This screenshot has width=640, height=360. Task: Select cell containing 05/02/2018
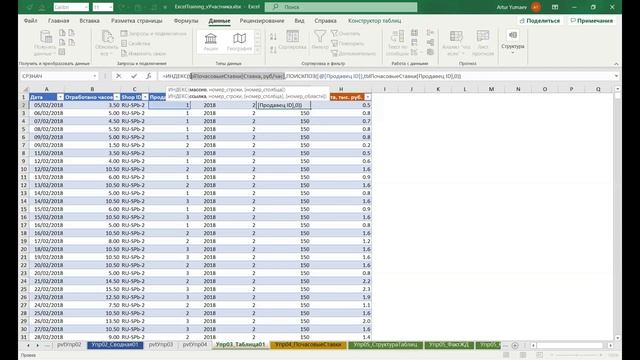click(48, 105)
